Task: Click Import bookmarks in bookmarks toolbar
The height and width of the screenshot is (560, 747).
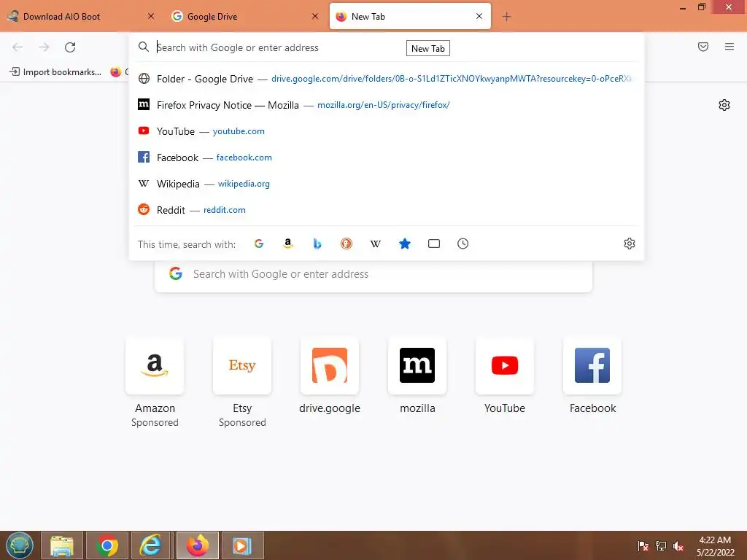Action: pos(55,72)
